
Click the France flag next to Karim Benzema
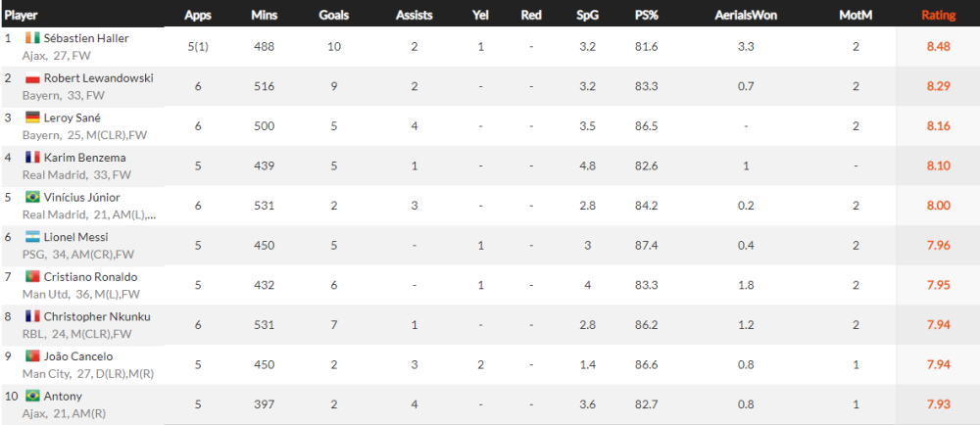pyautogui.click(x=32, y=158)
